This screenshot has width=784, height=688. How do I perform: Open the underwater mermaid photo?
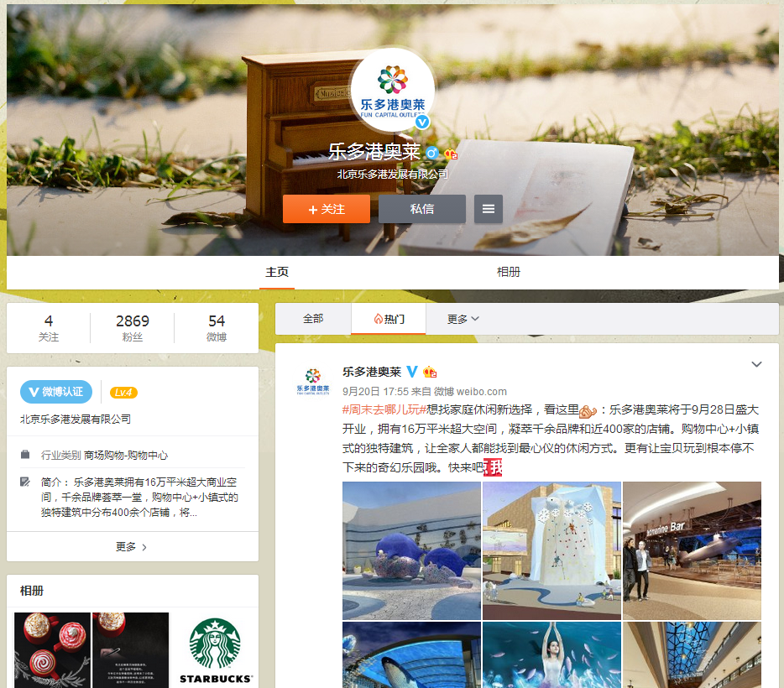pyautogui.click(x=552, y=655)
